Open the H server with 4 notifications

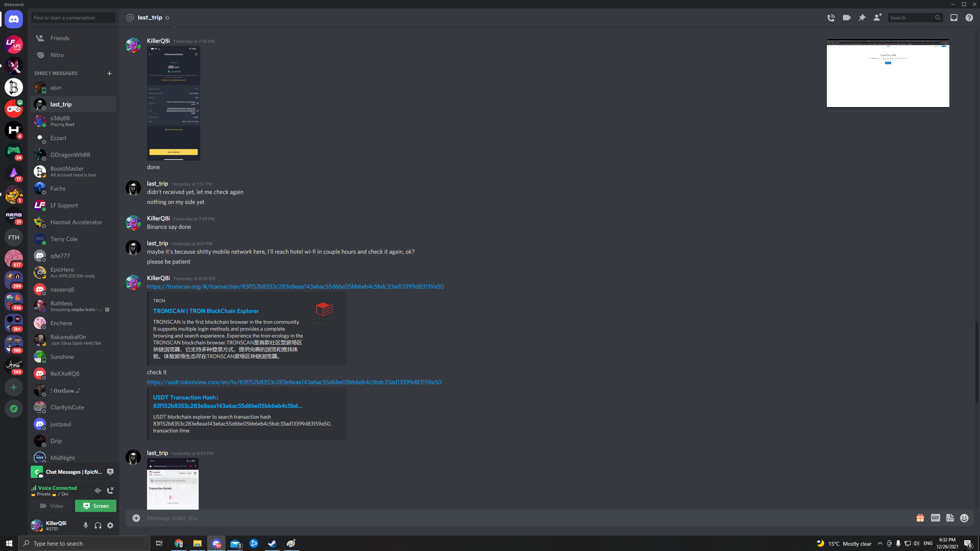point(14,130)
